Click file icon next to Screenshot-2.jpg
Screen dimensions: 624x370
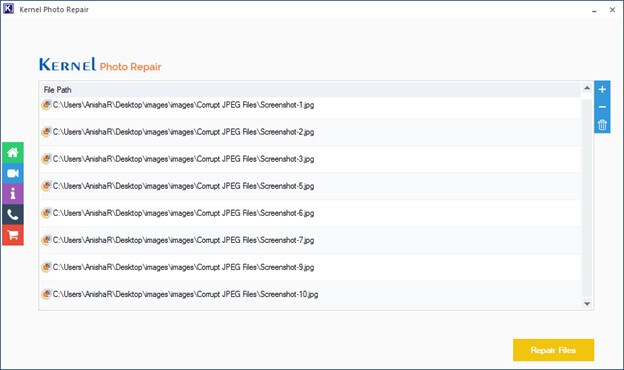[x=46, y=132]
